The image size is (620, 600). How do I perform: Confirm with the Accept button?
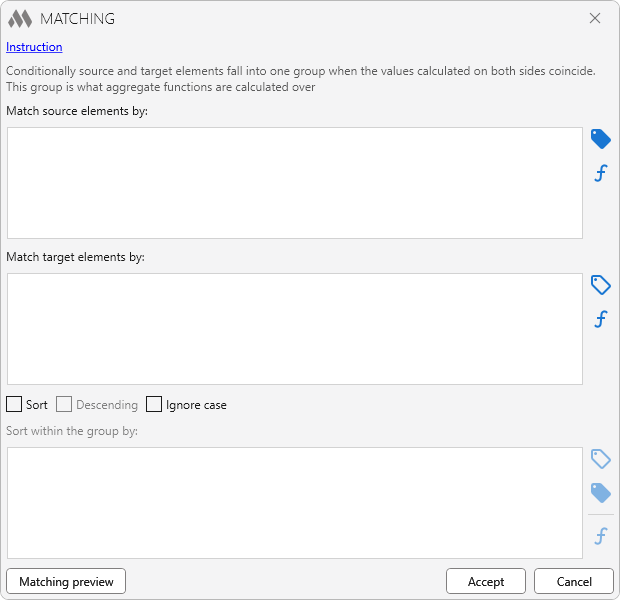coord(486,581)
